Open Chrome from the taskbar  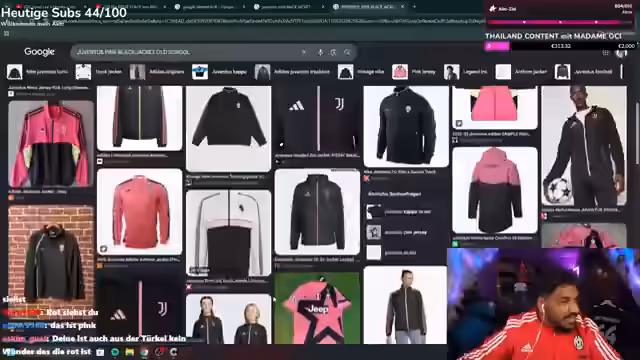(x=144, y=352)
